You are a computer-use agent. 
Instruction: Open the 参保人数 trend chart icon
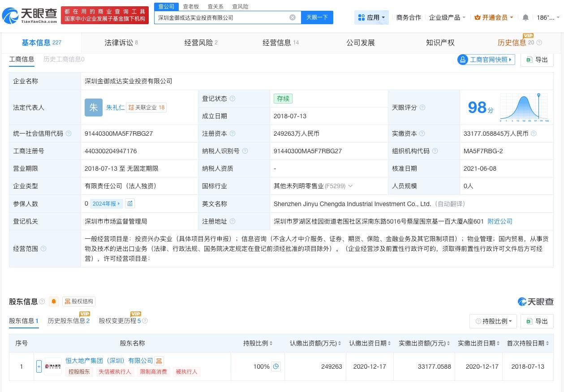click(x=129, y=203)
